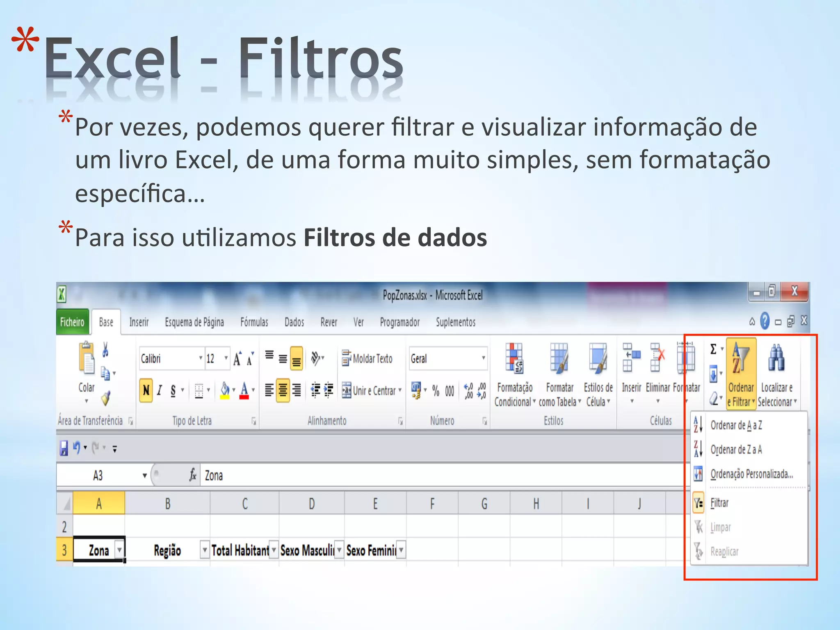Toggle italic I formatting

[160, 390]
